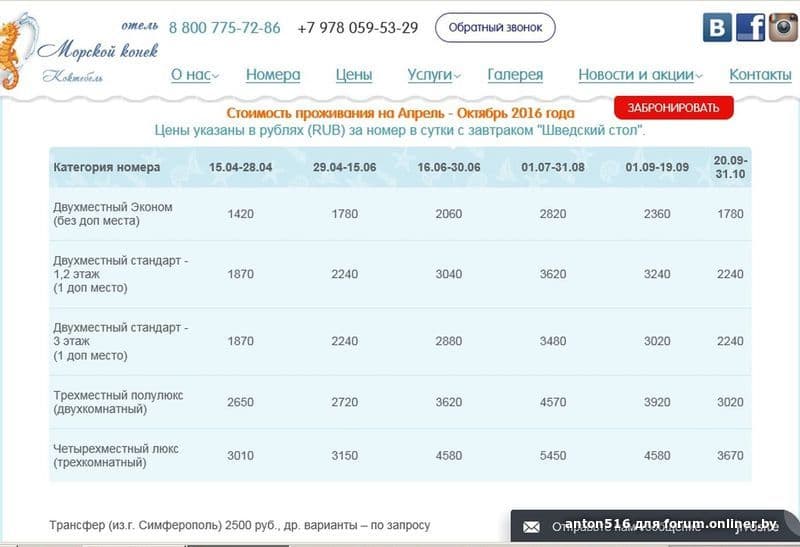
Task: Click price 3150 in люкс row
Action: tap(344, 456)
